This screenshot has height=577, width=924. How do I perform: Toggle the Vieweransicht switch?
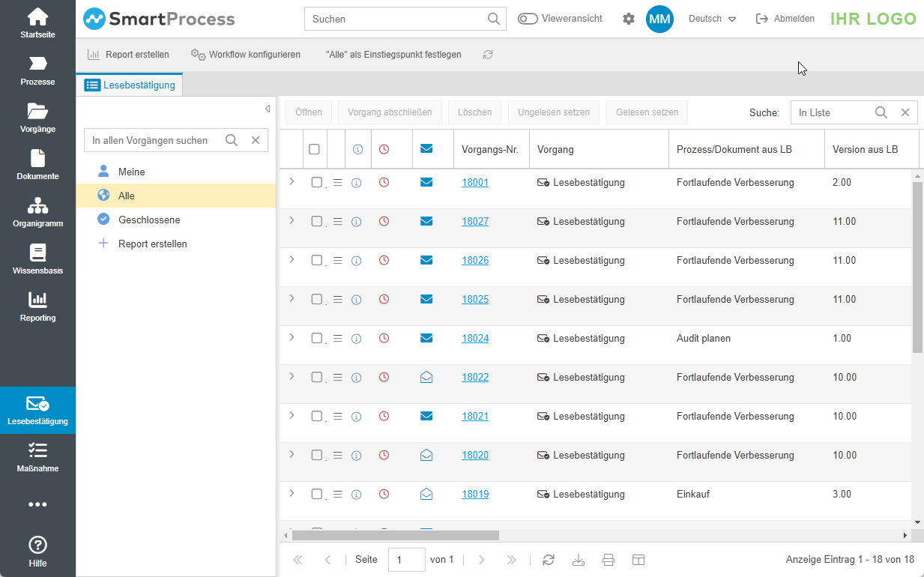click(528, 19)
